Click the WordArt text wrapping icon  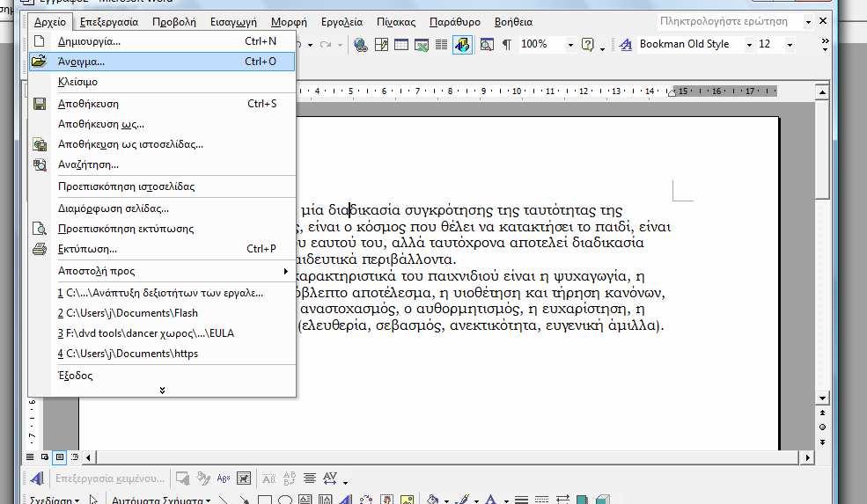pos(244,478)
